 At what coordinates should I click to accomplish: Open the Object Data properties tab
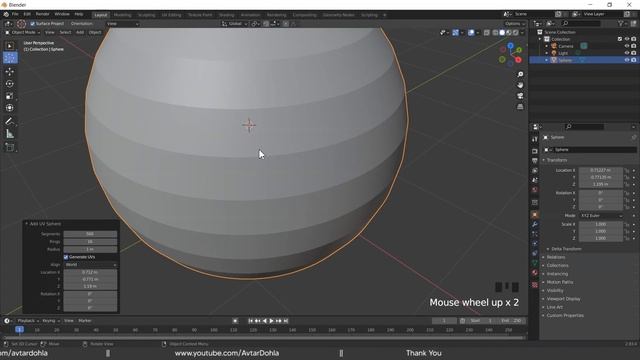(x=535, y=263)
